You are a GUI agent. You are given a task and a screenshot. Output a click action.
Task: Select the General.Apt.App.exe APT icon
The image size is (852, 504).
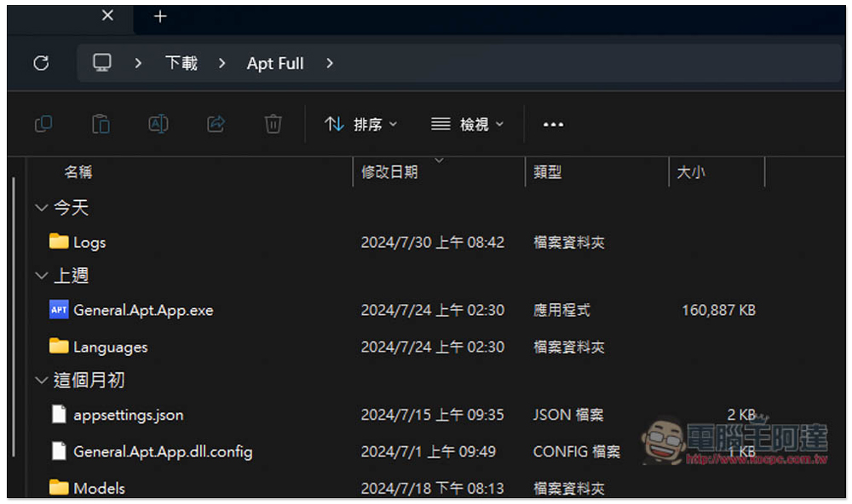59,310
